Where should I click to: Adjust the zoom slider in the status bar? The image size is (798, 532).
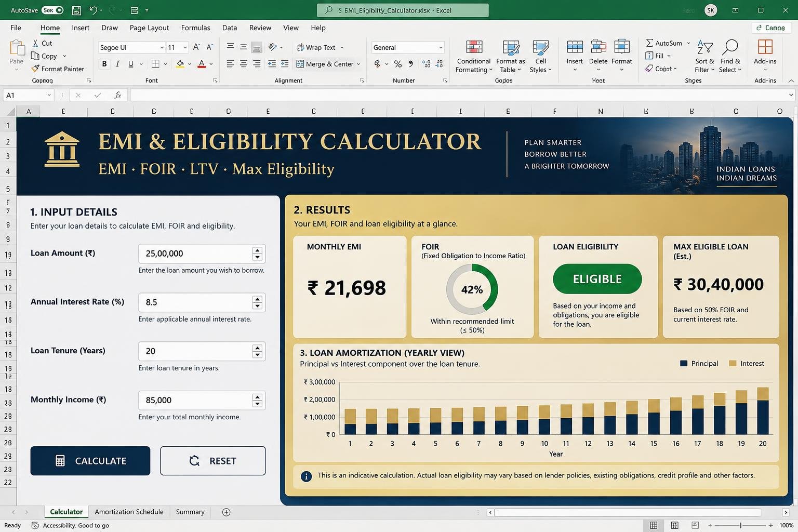point(740,525)
